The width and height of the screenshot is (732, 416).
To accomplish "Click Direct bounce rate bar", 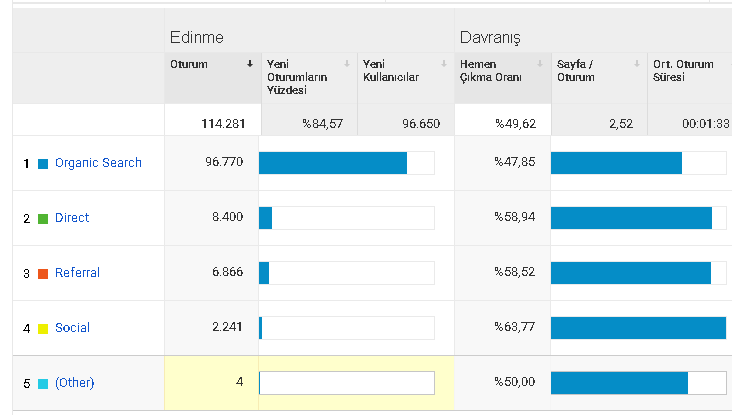I will [x=639, y=218].
